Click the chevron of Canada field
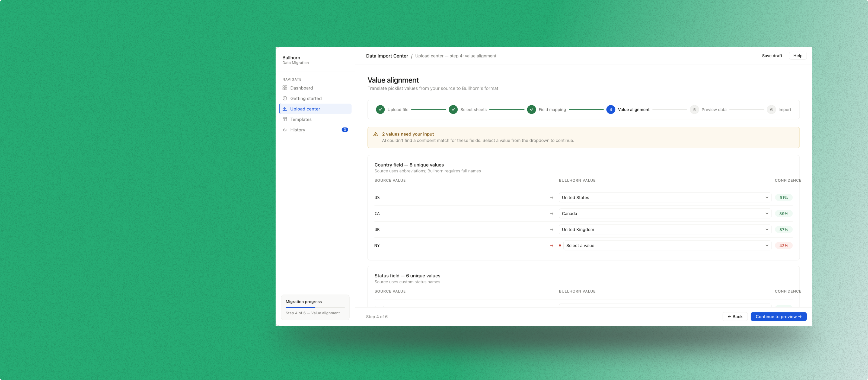This screenshot has width=868, height=380. pos(767,214)
